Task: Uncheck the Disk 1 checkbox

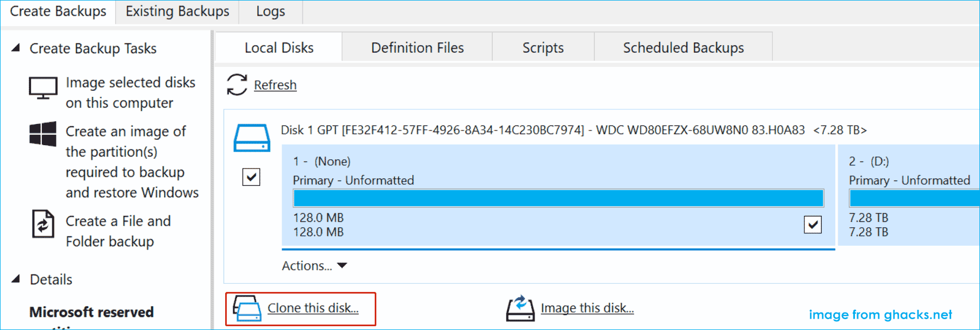Action: pyautogui.click(x=251, y=177)
